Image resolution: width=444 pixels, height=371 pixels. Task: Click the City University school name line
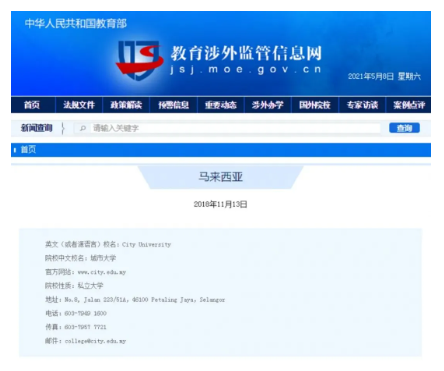pos(108,244)
